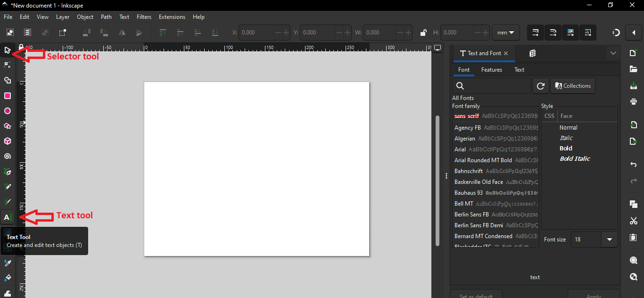Select the Selector tool
This screenshot has height=298, width=644.
click(8, 50)
